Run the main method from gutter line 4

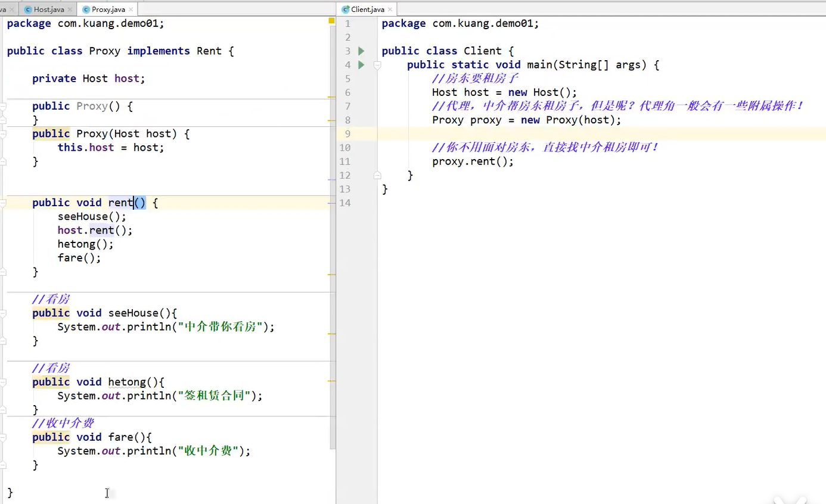361,65
